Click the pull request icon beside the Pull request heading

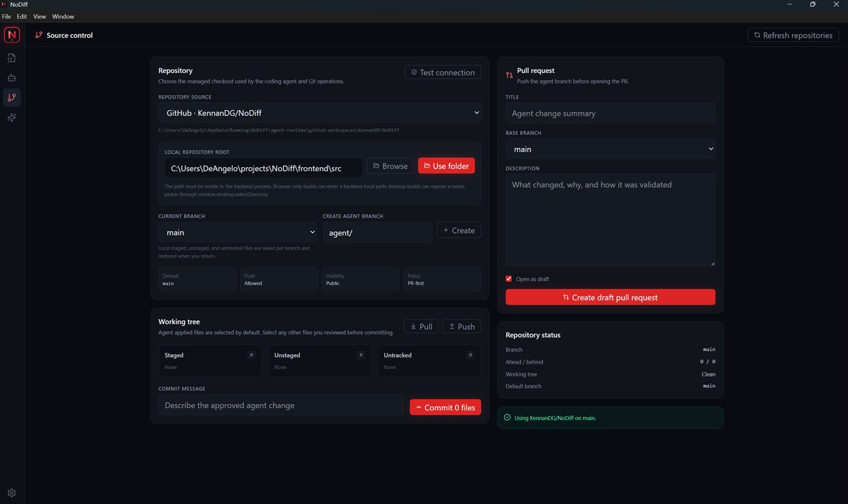509,75
